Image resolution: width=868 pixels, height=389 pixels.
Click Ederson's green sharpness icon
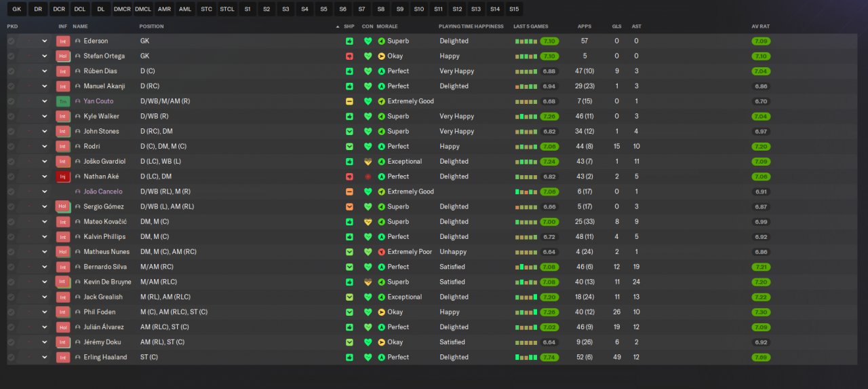pyautogui.click(x=349, y=41)
